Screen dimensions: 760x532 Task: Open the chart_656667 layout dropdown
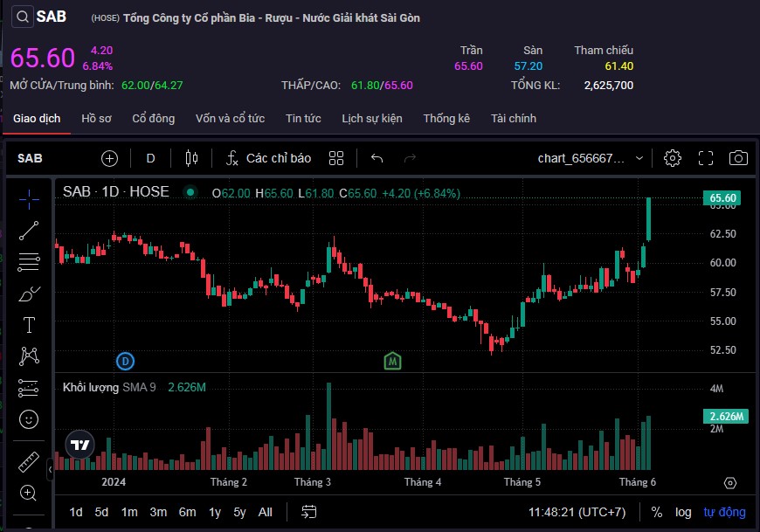click(x=591, y=158)
